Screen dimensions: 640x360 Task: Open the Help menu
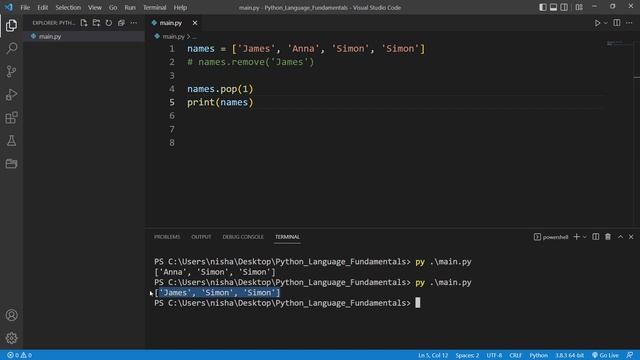tap(180, 7)
